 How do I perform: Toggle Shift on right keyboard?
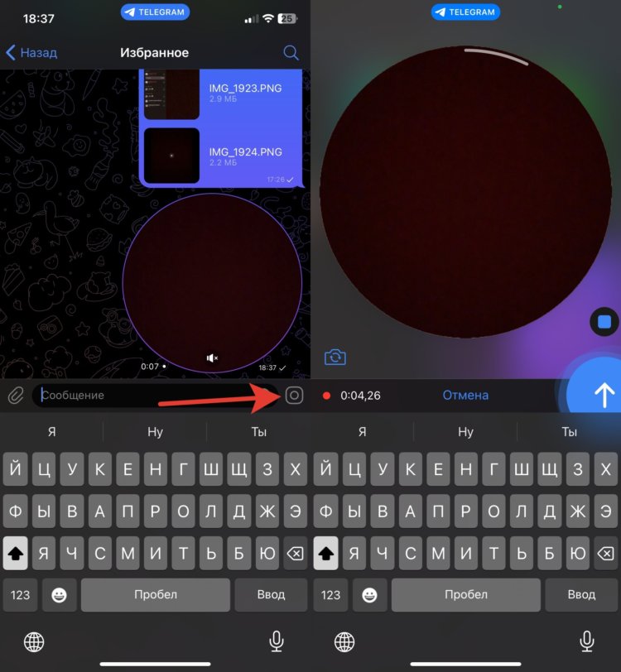click(x=326, y=554)
